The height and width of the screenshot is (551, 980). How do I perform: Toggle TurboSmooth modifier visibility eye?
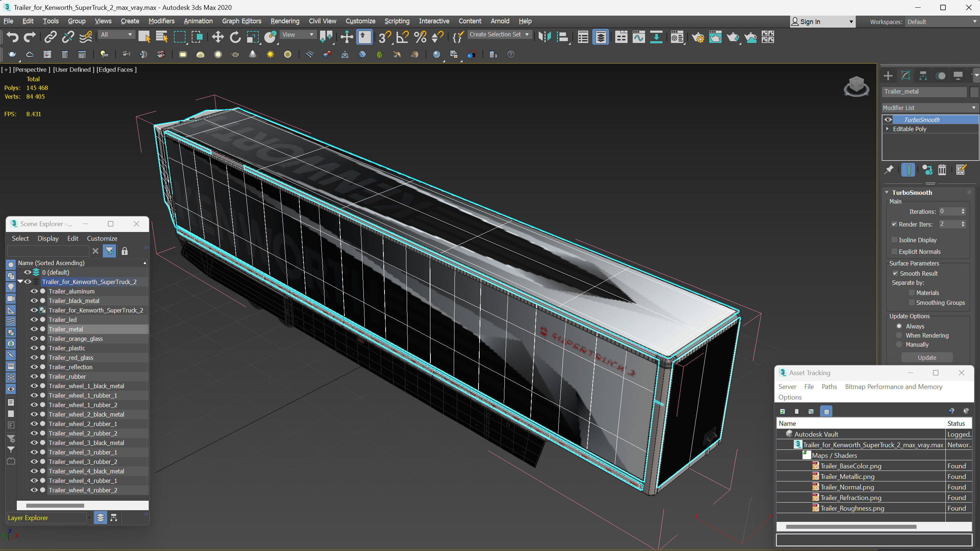pyautogui.click(x=888, y=119)
